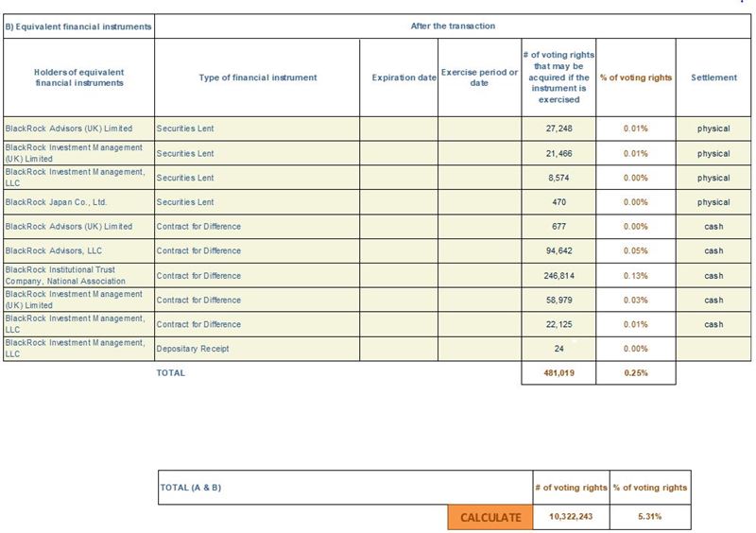Select section B total percentage 0.25%
The image size is (756, 533).
pyautogui.click(x=636, y=373)
